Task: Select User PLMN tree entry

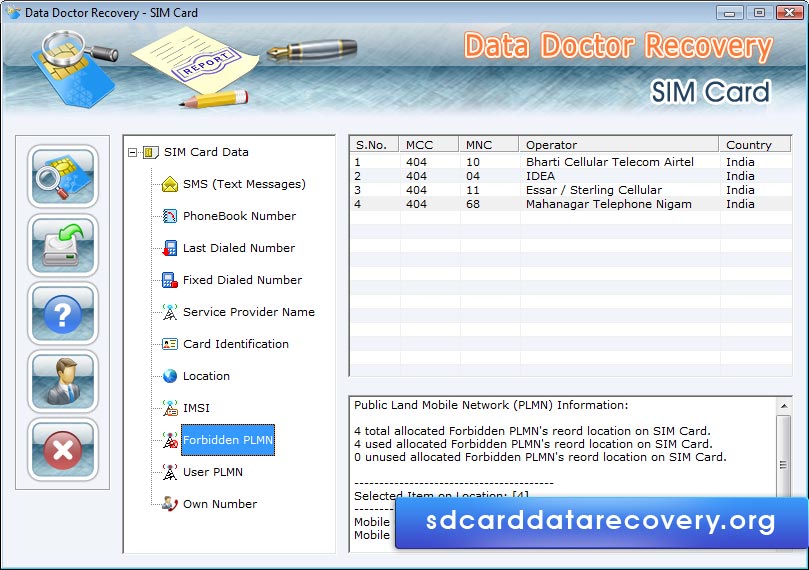Action: click(x=213, y=472)
